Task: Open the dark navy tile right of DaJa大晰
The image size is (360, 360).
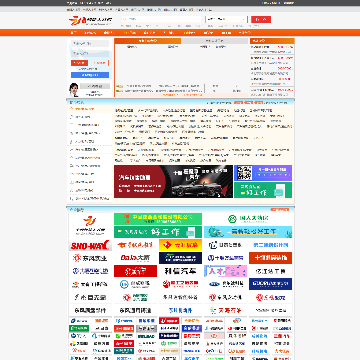Action: tap(180, 258)
